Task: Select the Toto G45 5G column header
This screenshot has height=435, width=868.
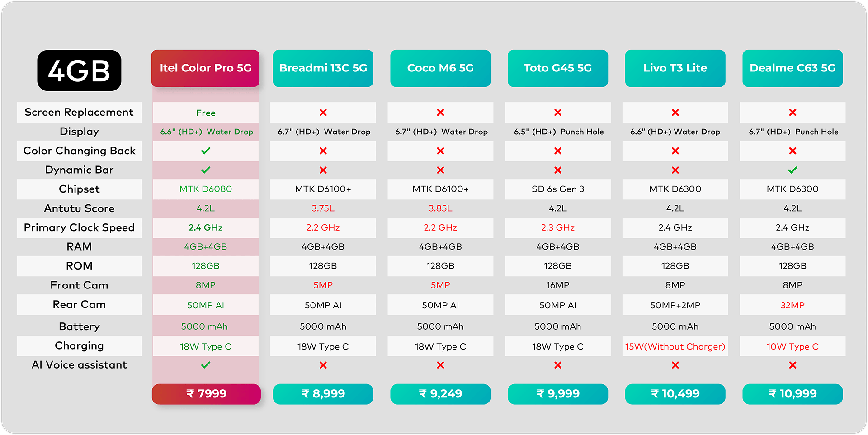Action: coord(557,68)
